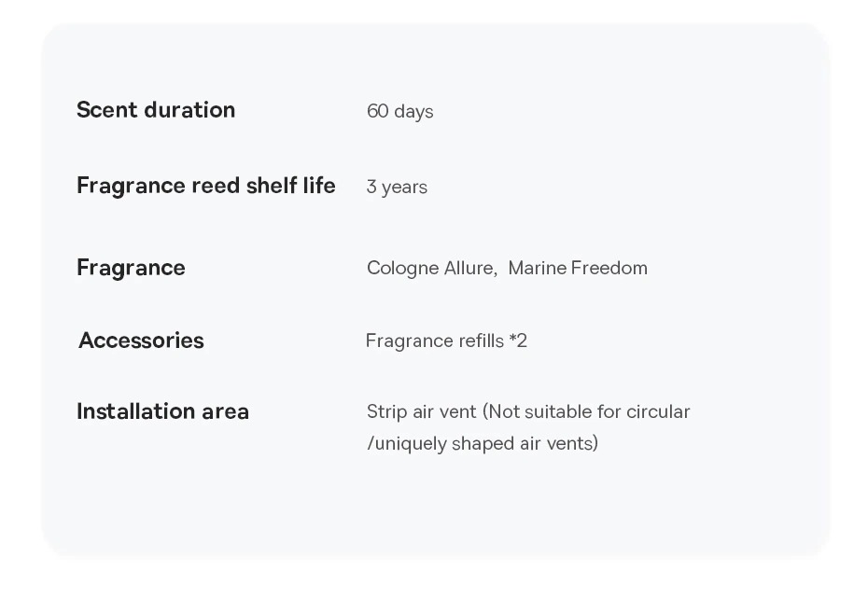Click the Strip air vent text line
The width and height of the screenshot is (868, 598).
[x=528, y=411]
